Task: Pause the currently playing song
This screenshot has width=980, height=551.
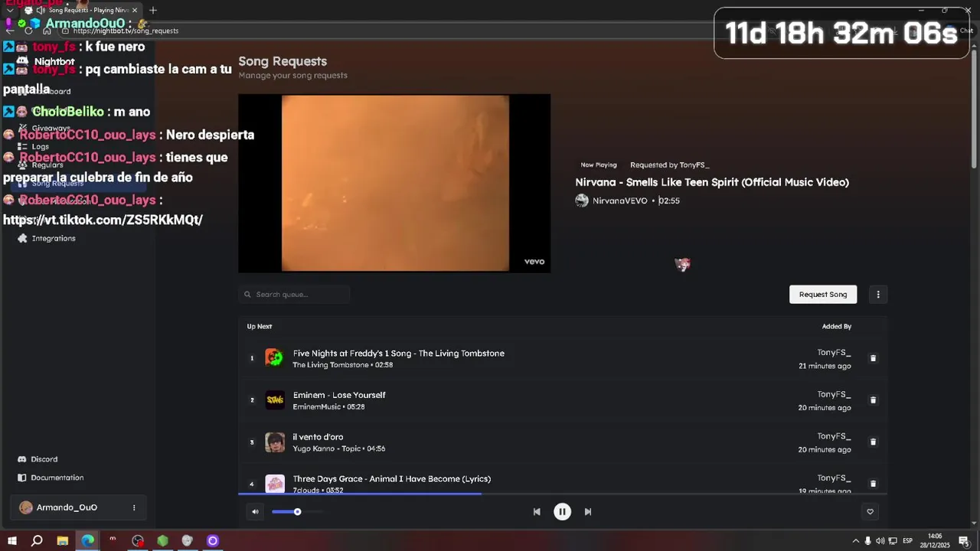Action: (x=562, y=512)
